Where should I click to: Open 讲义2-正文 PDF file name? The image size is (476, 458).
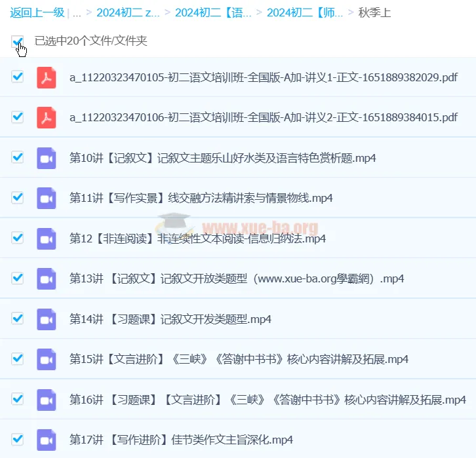point(263,117)
